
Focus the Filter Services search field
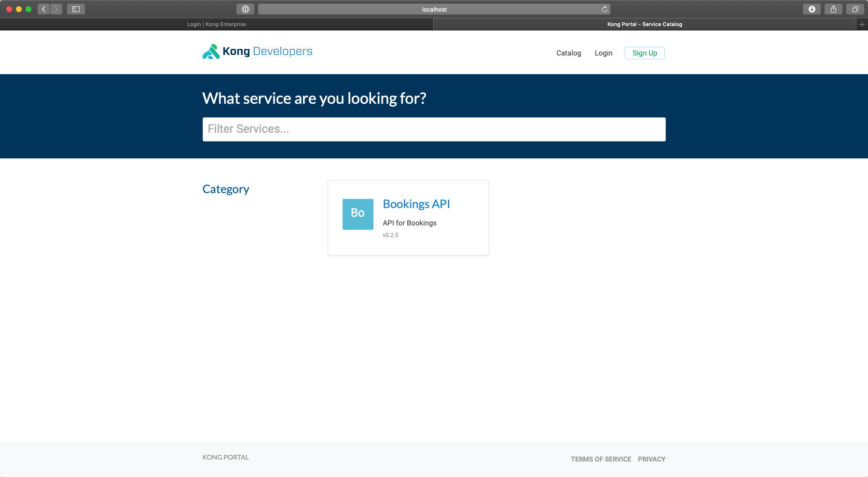click(434, 129)
